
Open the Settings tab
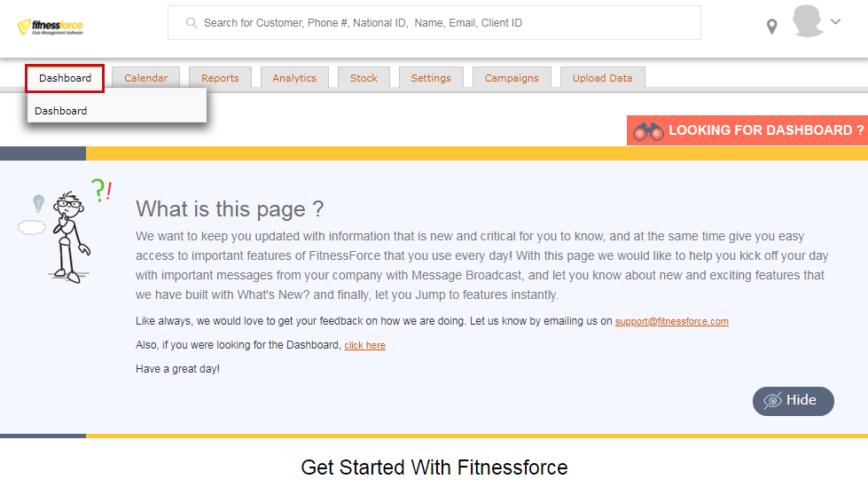(431, 78)
